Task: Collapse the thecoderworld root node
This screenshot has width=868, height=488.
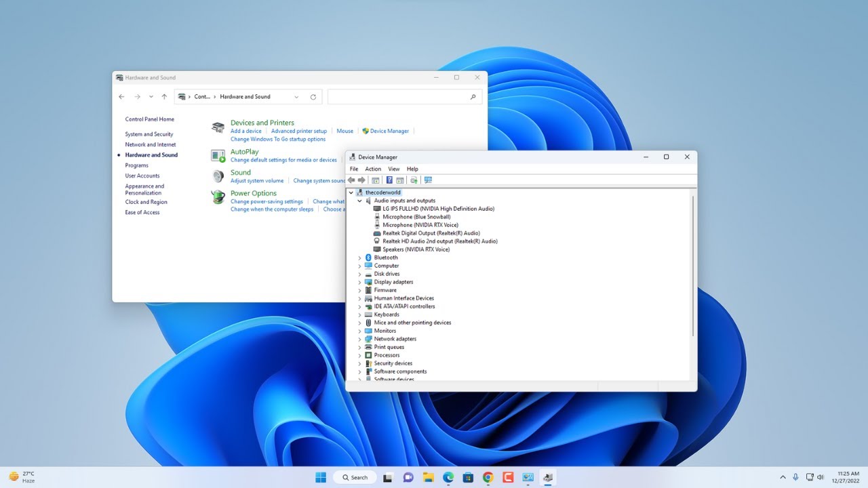Action: (351, 192)
